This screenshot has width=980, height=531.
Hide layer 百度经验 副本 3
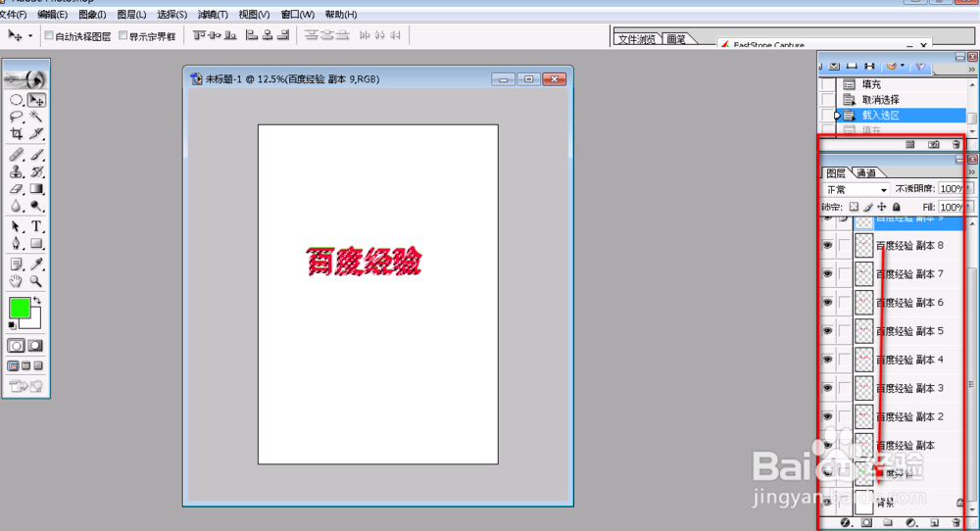827,388
